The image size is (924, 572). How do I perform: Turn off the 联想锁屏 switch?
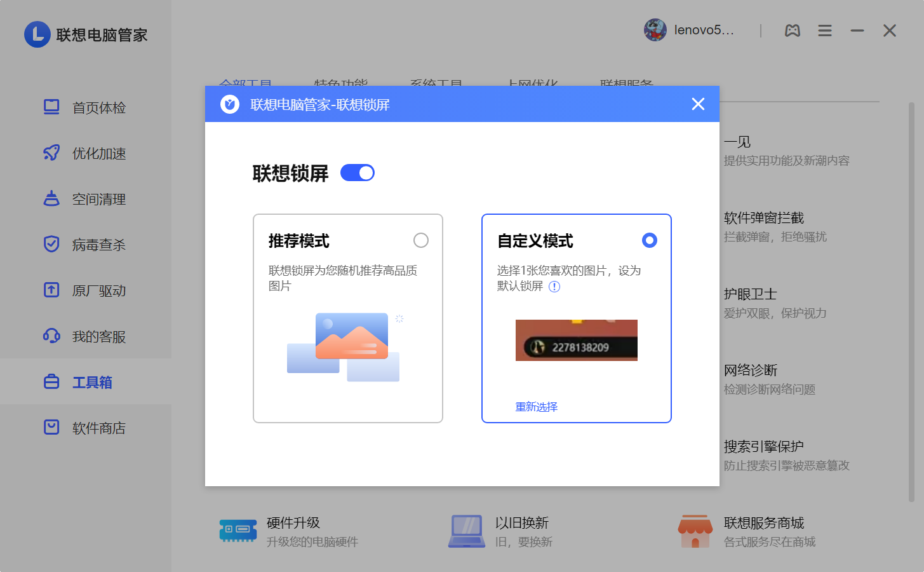point(358,173)
